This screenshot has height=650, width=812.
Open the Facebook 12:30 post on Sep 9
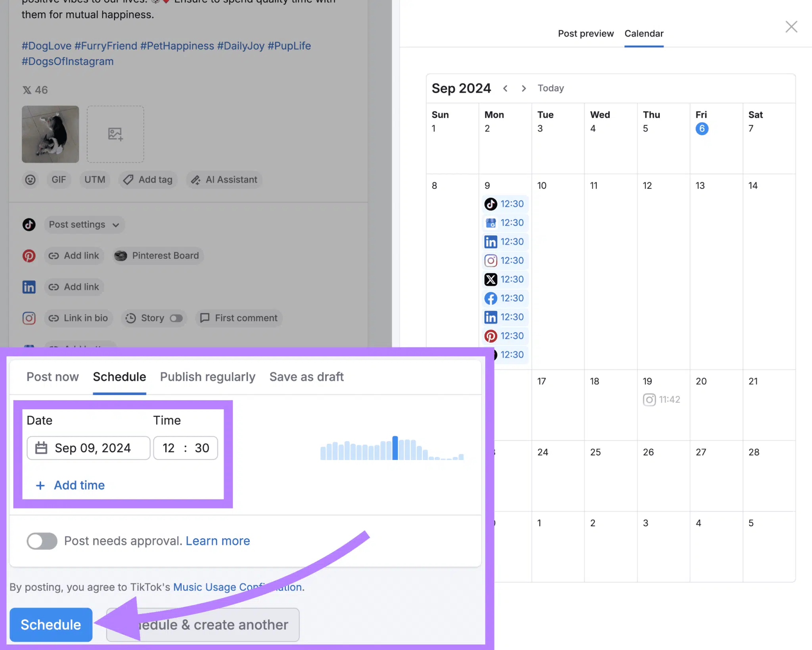click(x=505, y=298)
